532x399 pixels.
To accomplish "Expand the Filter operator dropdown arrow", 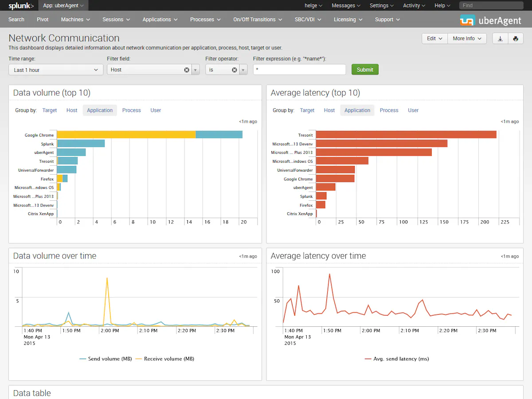I will (243, 70).
